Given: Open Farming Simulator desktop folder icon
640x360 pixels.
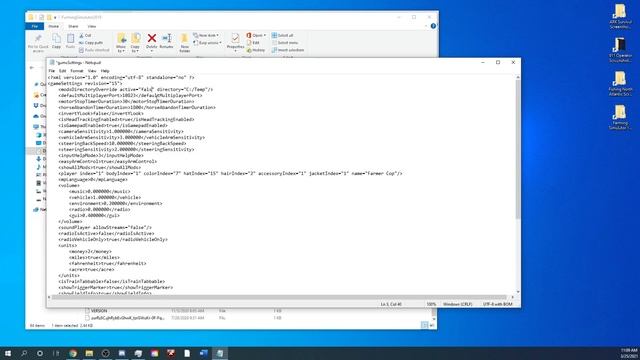Looking at the screenshot, I should [x=620, y=117].
